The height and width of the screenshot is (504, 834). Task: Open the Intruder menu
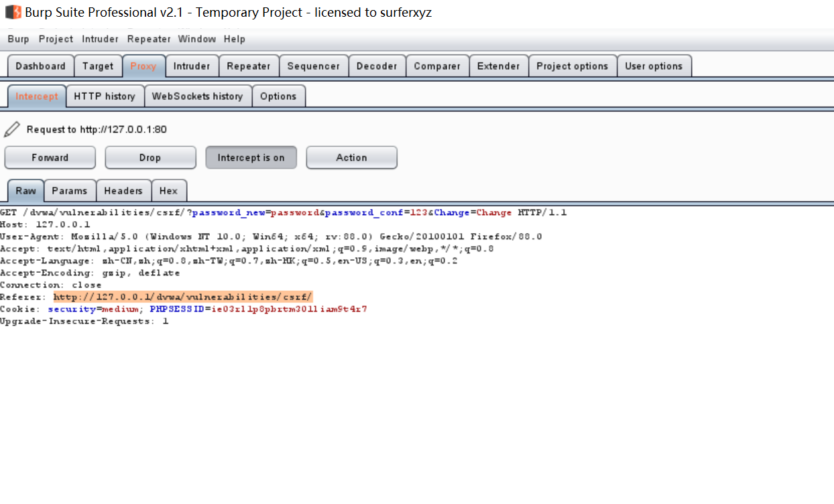click(100, 39)
